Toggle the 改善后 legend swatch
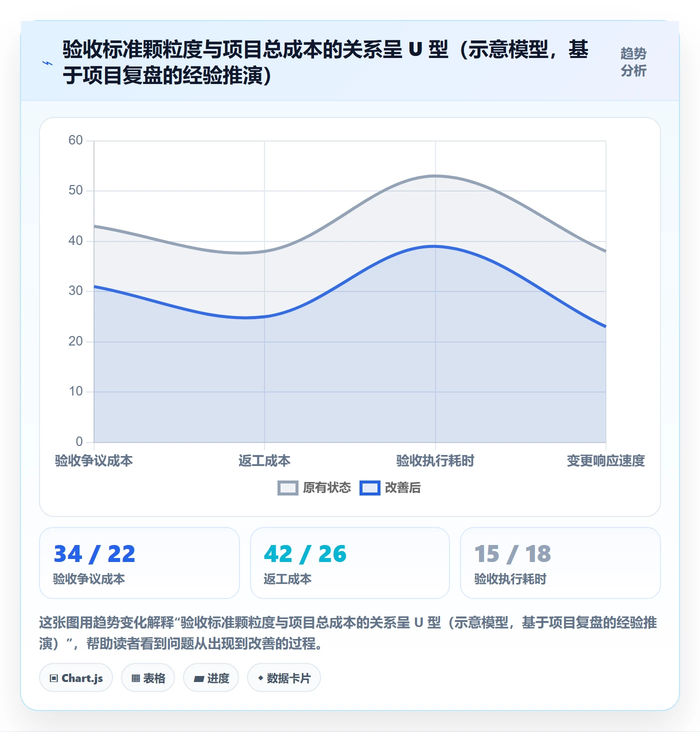 click(x=370, y=488)
